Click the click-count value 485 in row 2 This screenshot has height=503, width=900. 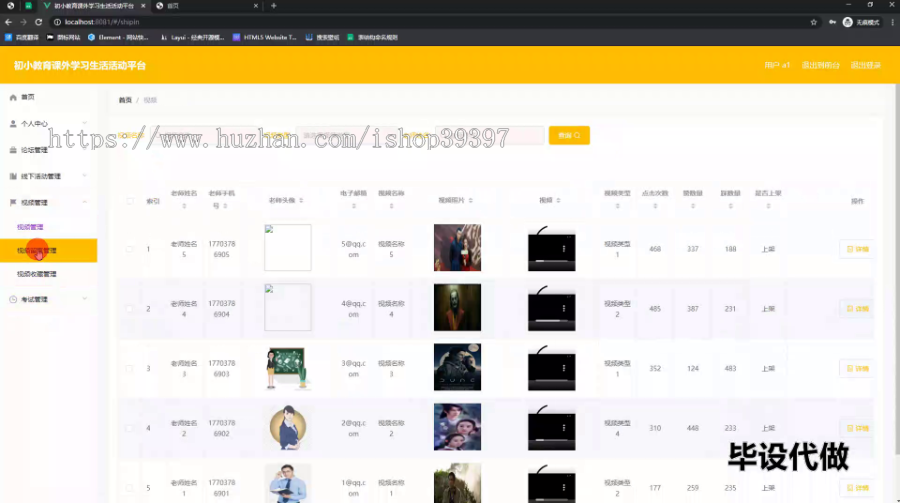click(655, 309)
